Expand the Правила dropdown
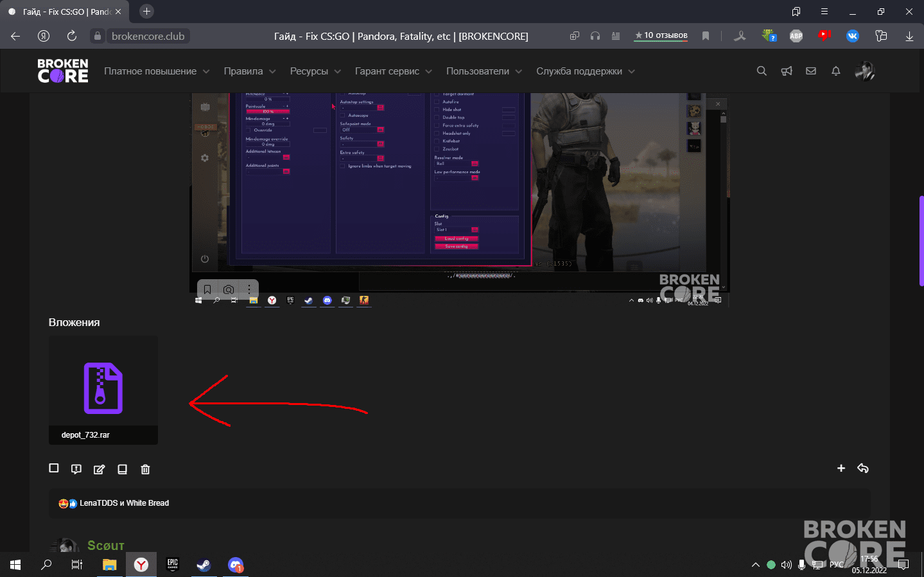 [250, 71]
